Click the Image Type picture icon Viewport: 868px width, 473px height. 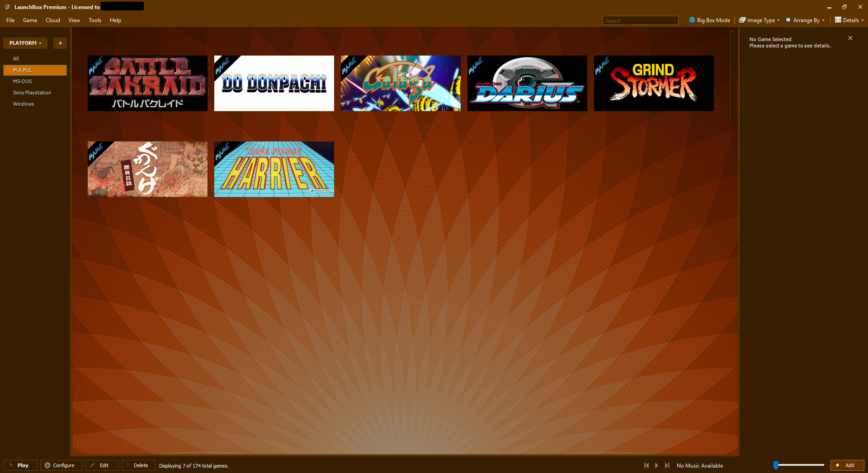click(x=742, y=20)
